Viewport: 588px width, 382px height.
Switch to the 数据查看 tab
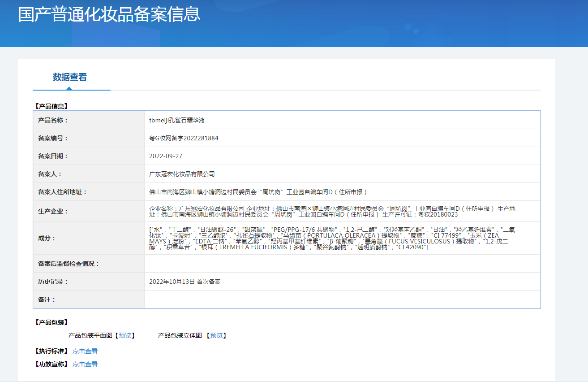[70, 77]
